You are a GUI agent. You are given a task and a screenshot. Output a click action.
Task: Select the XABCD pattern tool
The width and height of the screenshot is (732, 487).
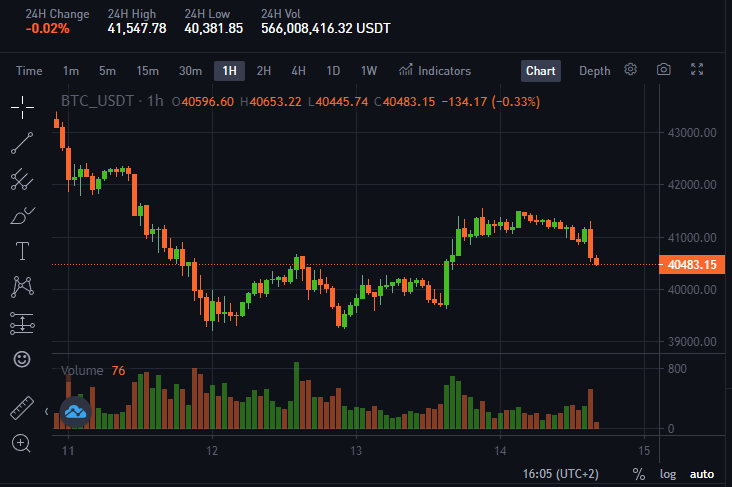click(22, 287)
